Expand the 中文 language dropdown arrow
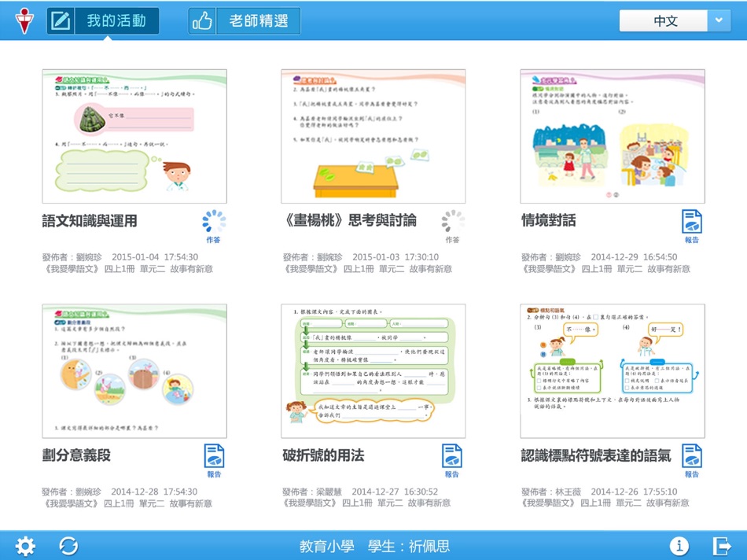Screen dimensions: 747x560 pos(719,20)
